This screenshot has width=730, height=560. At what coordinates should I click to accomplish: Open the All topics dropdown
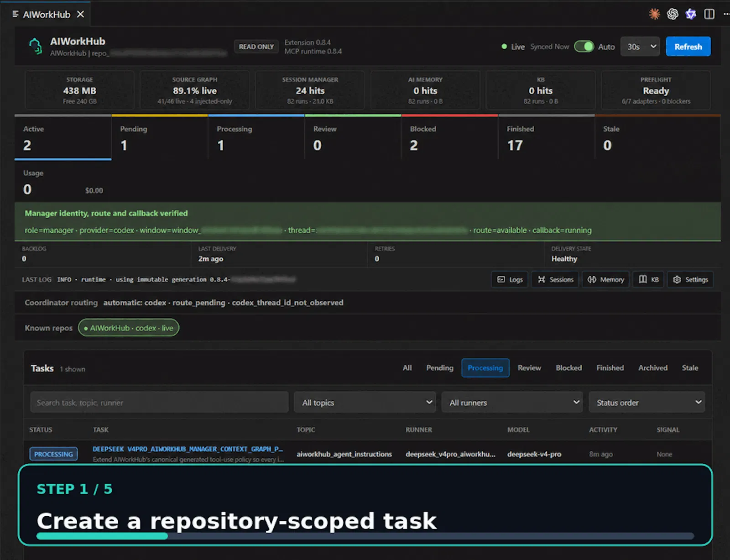coord(365,402)
